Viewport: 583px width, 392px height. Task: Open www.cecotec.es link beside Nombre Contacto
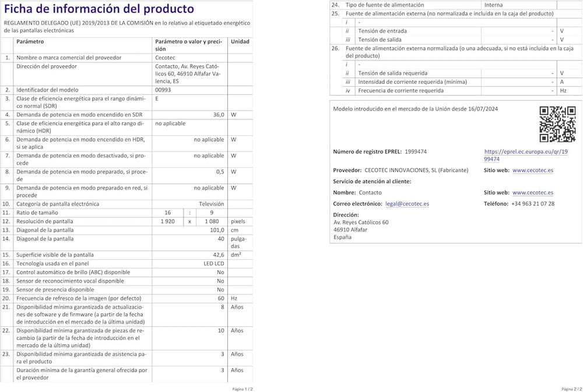tap(533, 192)
